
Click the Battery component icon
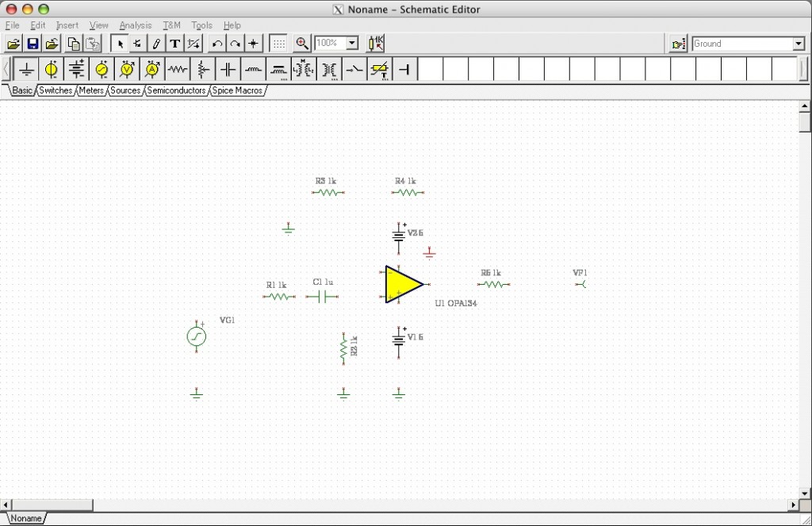pyautogui.click(x=76, y=70)
